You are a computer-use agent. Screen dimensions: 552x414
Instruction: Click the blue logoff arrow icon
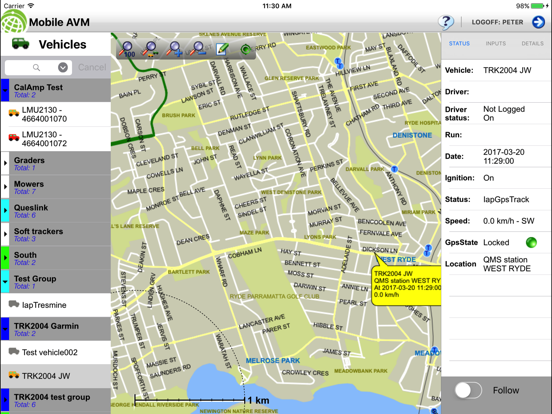tap(538, 22)
